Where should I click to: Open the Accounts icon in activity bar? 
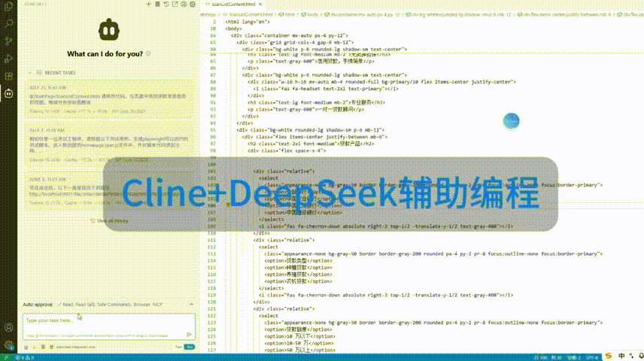(x=8, y=327)
